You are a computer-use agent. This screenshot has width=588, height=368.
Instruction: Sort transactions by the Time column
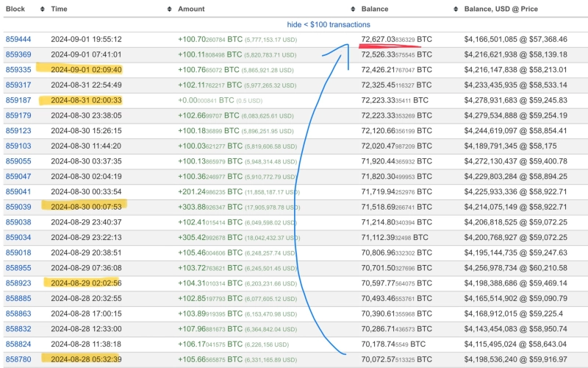(x=60, y=9)
